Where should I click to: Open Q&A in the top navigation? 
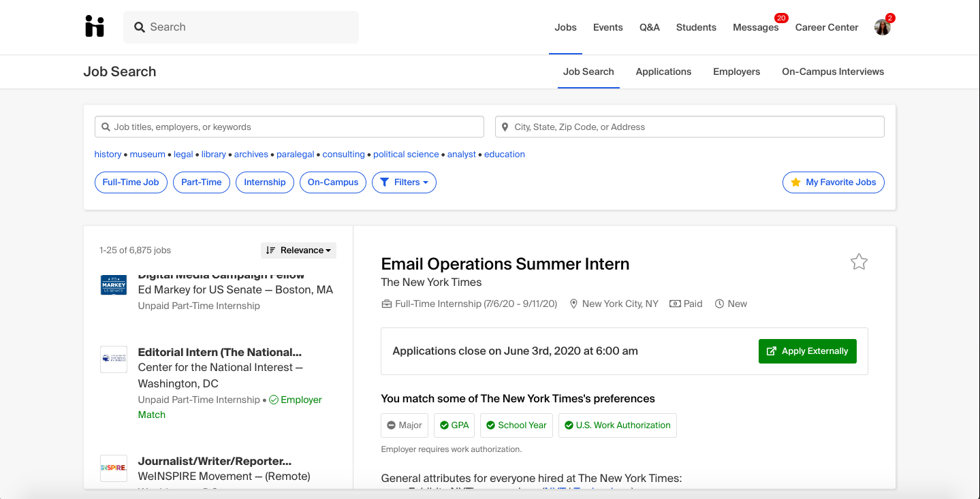[650, 27]
